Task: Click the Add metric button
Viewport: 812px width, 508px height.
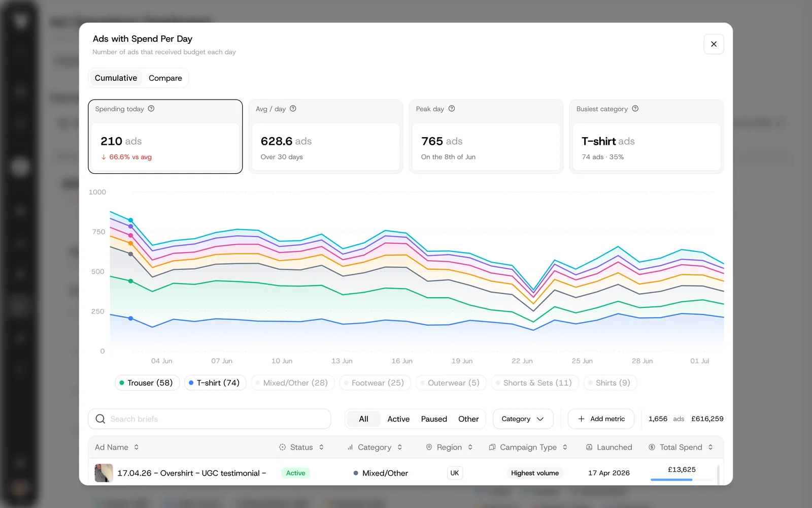Action: (x=601, y=419)
